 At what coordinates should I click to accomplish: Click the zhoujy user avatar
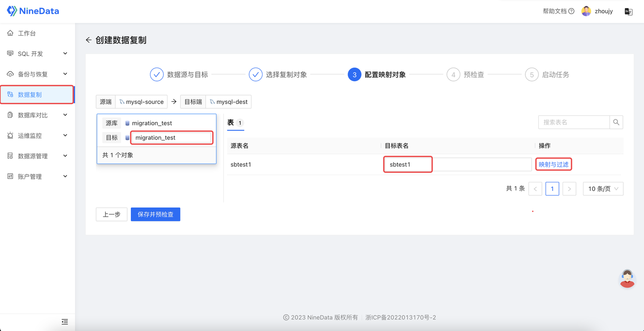(x=586, y=11)
